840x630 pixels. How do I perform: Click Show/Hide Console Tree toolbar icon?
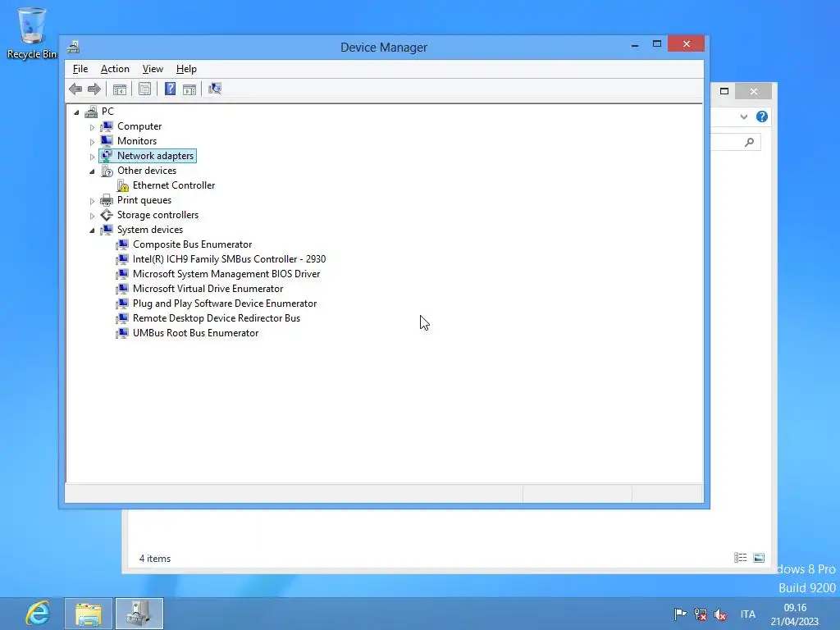pyautogui.click(x=120, y=89)
